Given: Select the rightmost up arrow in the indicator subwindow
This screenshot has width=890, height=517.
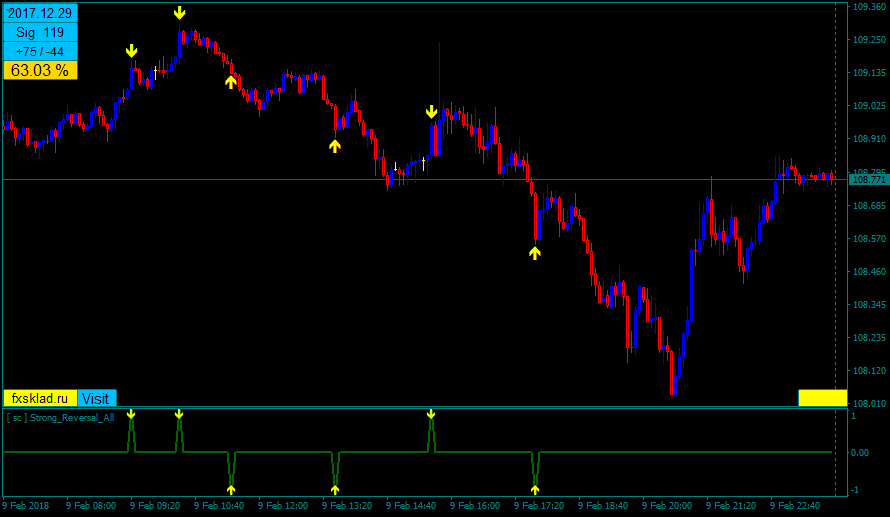Looking at the screenshot, I should tap(535, 490).
